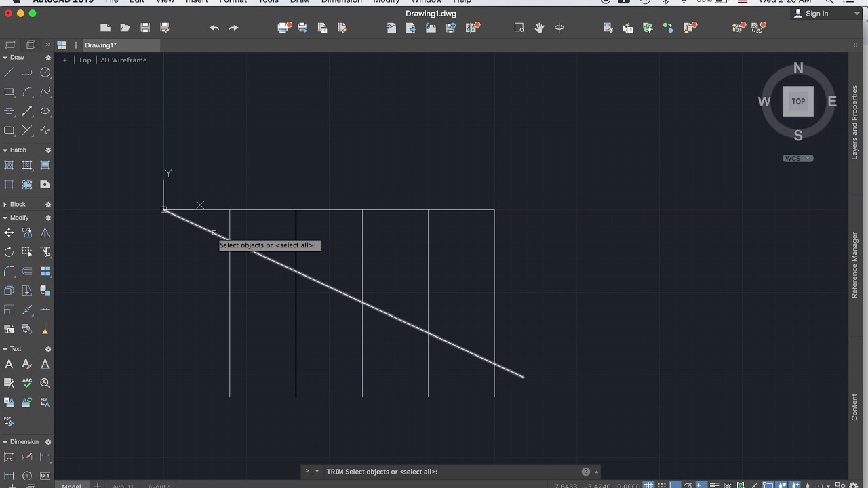Click the viewport controls plus sign
Screen dimensions: 868x488
[65, 60]
